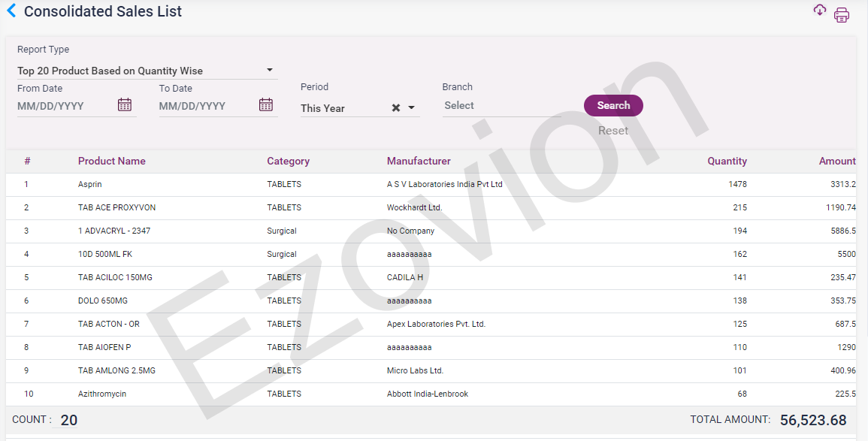Reset the report filters
Screen dimensions: 868x441
coord(613,130)
